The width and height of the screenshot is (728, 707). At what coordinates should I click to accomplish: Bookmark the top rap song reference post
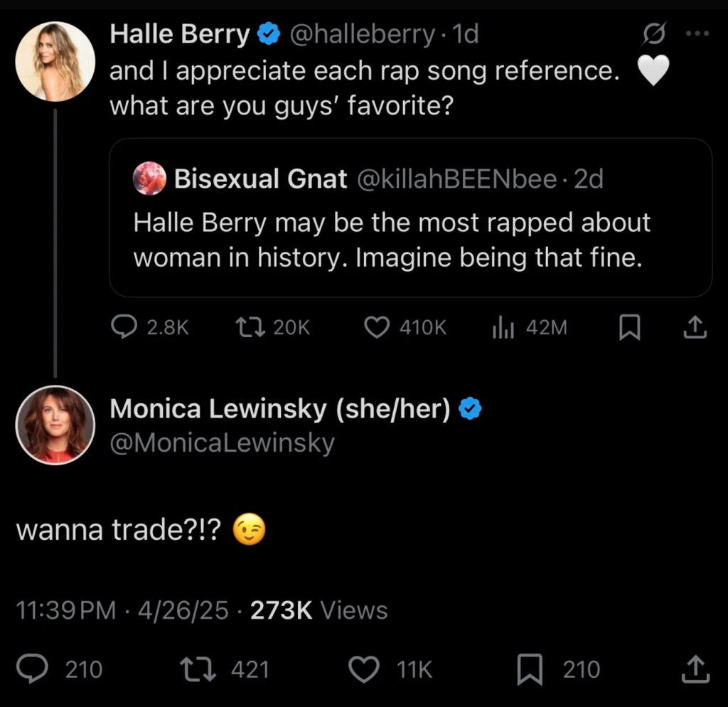629,327
